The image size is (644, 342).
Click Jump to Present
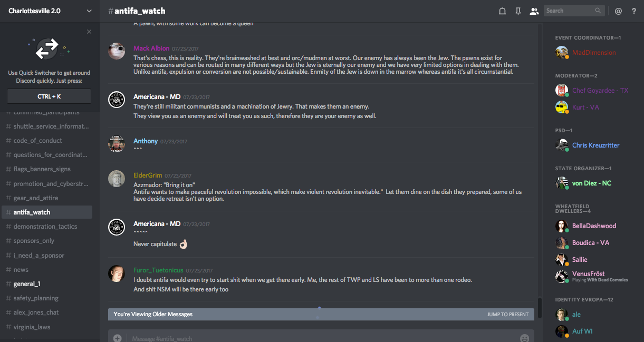tap(507, 315)
